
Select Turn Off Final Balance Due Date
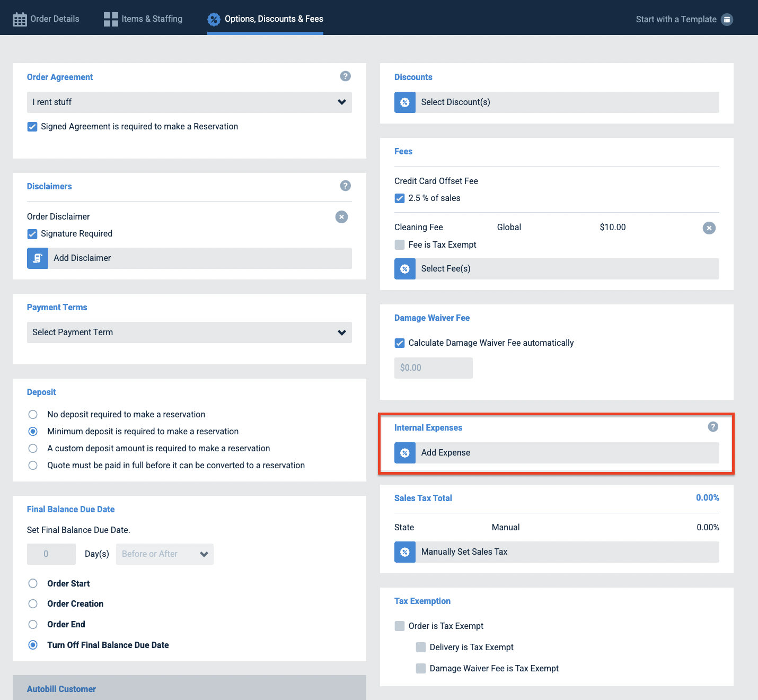(x=33, y=645)
